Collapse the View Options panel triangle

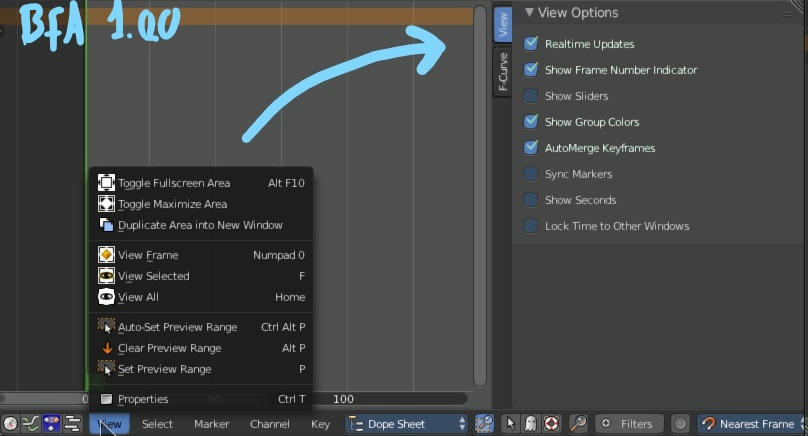529,12
